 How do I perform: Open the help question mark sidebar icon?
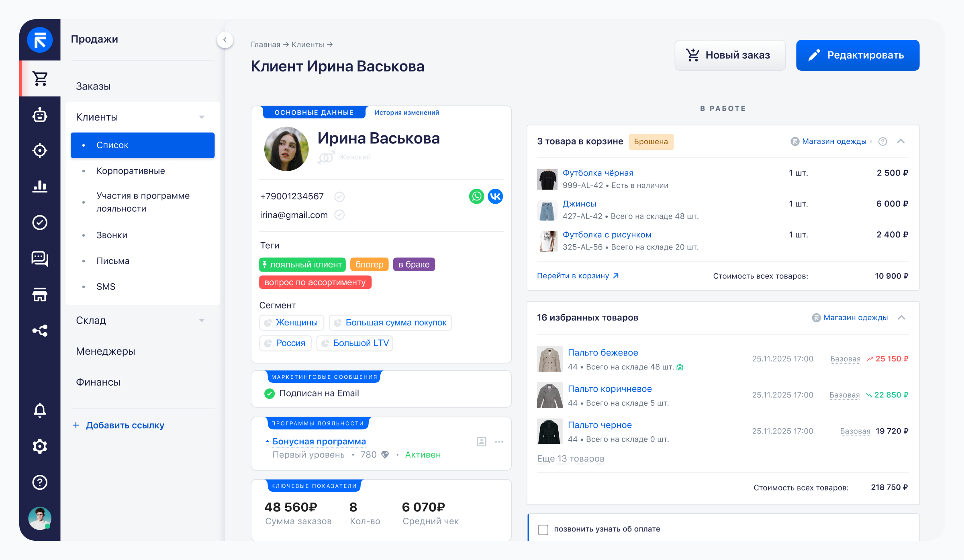click(40, 482)
